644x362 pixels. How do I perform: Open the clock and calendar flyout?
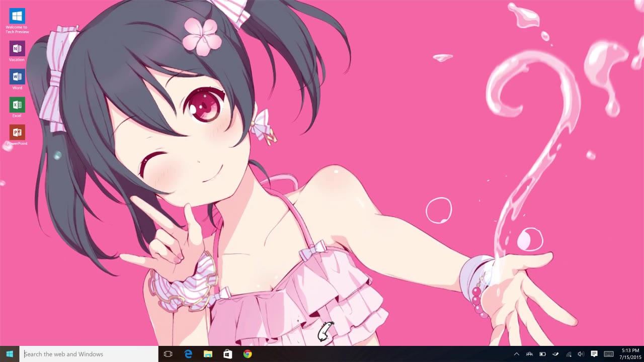[630, 354]
